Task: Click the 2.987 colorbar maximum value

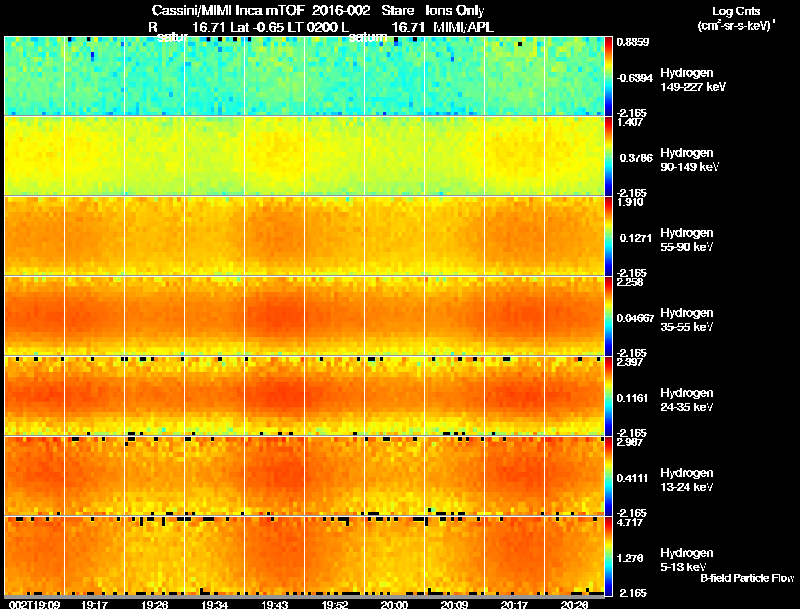Action: coord(630,442)
